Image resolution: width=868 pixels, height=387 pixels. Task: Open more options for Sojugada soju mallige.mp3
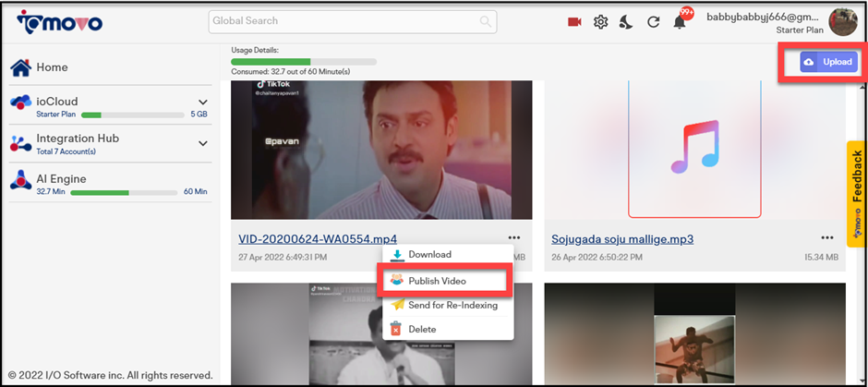coord(827,237)
